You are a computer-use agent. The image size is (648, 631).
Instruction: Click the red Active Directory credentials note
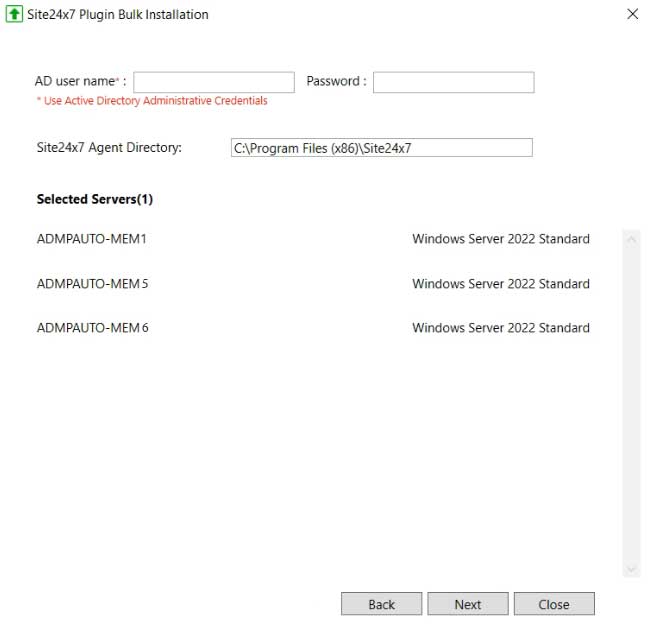pos(152,101)
